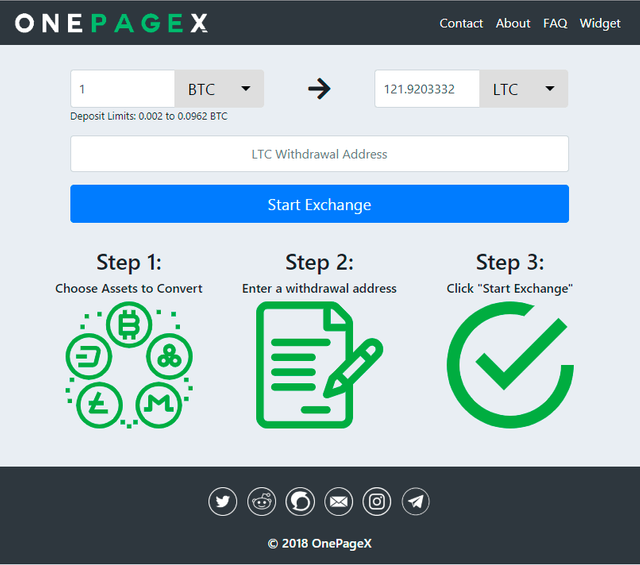Open the Reddit social icon

(261, 501)
